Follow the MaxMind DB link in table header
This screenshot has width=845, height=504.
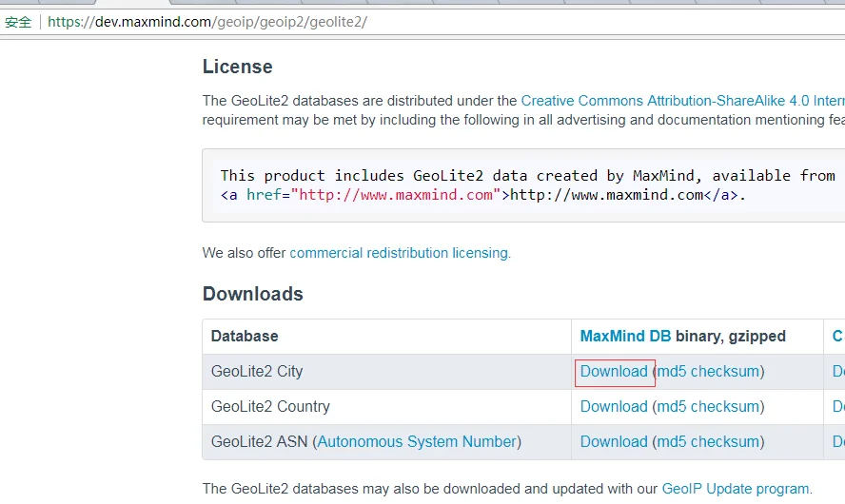(x=625, y=336)
